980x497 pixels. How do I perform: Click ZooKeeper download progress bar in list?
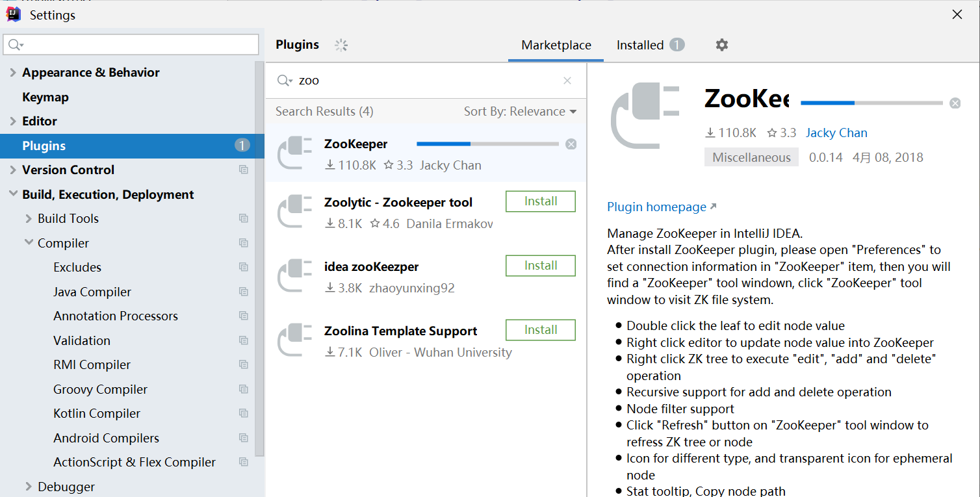tap(487, 144)
